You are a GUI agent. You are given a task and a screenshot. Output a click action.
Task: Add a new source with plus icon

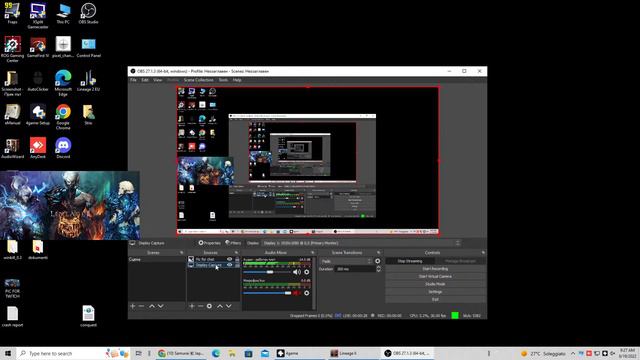coord(192,306)
